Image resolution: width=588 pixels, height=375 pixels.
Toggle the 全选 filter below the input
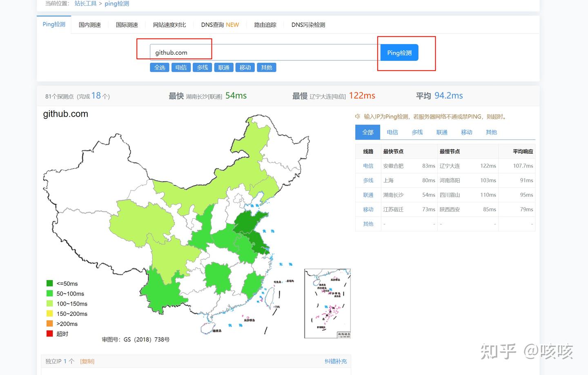(x=160, y=67)
